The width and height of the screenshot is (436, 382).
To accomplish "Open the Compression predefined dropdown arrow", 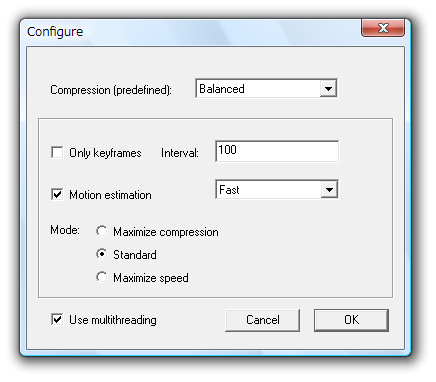I will coord(328,89).
